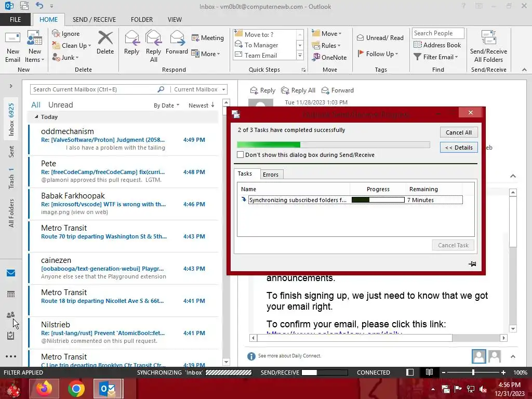This screenshot has height=399, width=532.
Task: Open the Babak Farkhoopak email
Action: pos(124,204)
